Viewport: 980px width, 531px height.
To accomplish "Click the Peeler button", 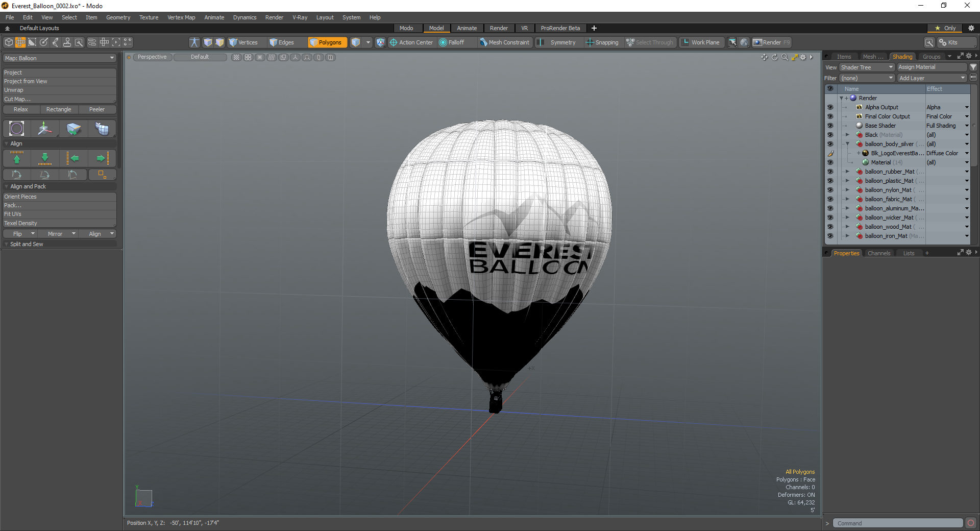I will [x=97, y=109].
